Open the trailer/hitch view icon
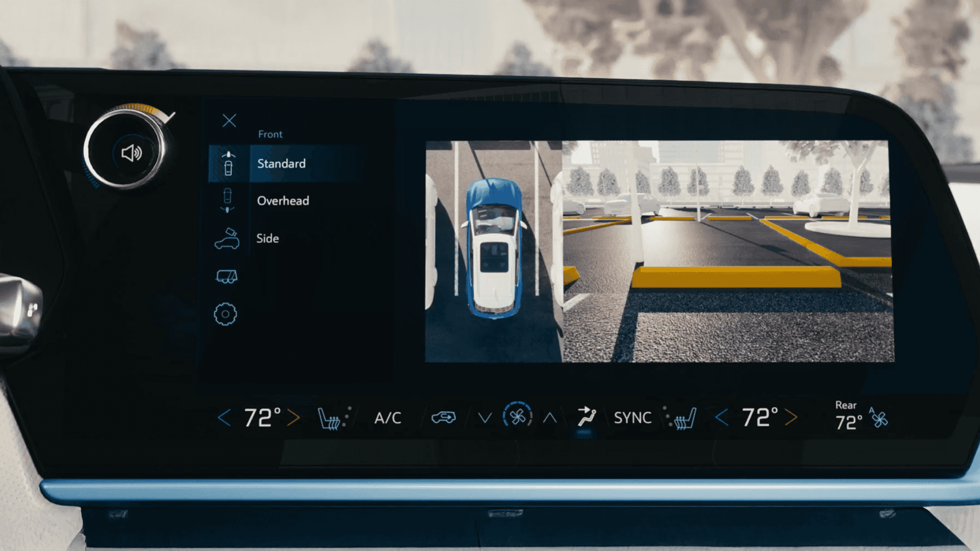The height and width of the screenshot is (551, 980). point(227,277)
